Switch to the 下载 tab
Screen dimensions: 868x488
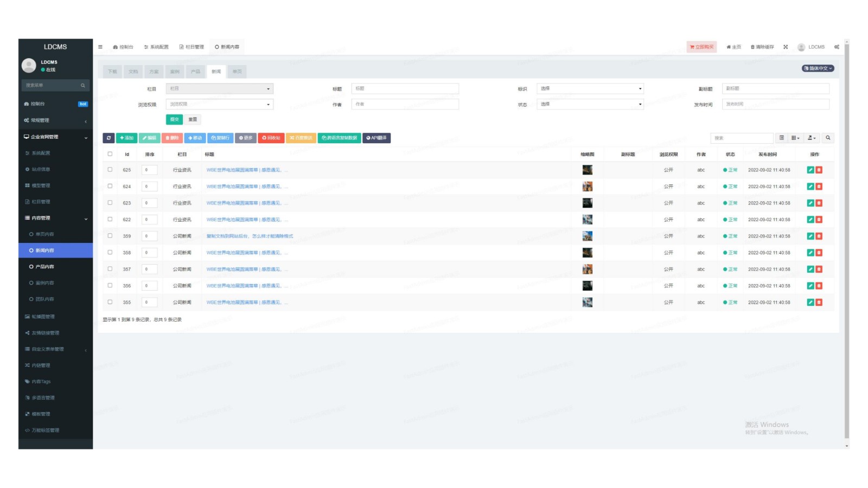click(x=112, y=72)
